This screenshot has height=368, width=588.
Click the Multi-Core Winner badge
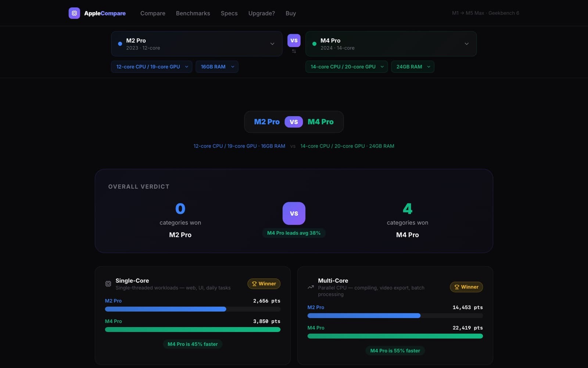tap(466, 287)
